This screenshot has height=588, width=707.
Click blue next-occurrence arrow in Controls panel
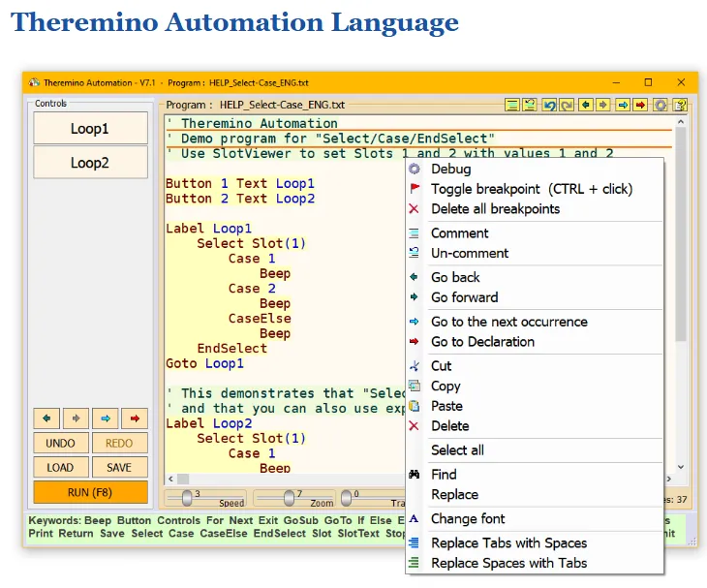click(106, 418)
